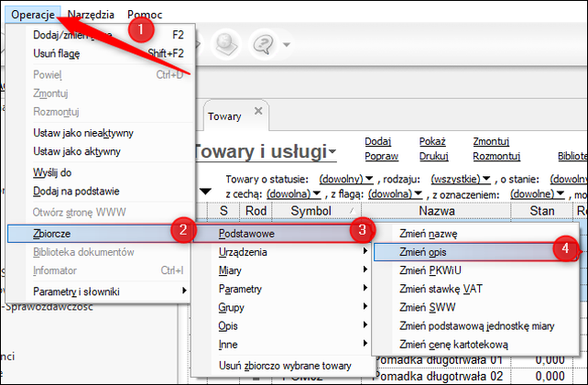Open the Zbiorcze submenu

[x=100, y=234]
